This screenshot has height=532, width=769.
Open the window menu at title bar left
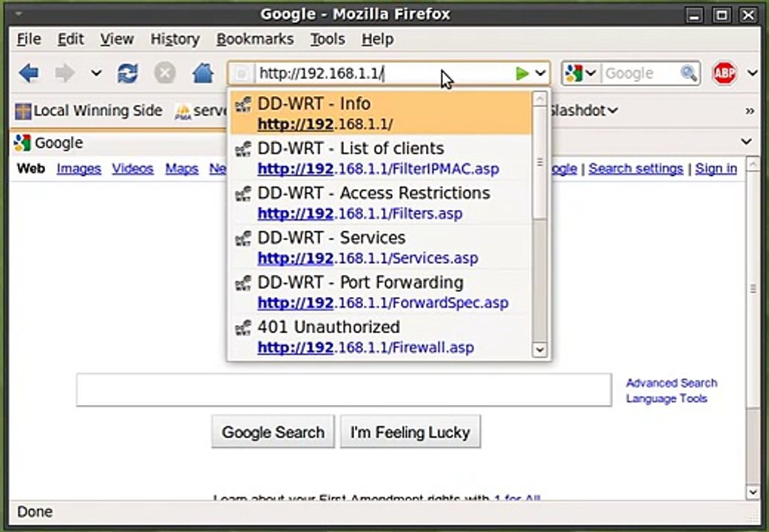tap(18, 14)
